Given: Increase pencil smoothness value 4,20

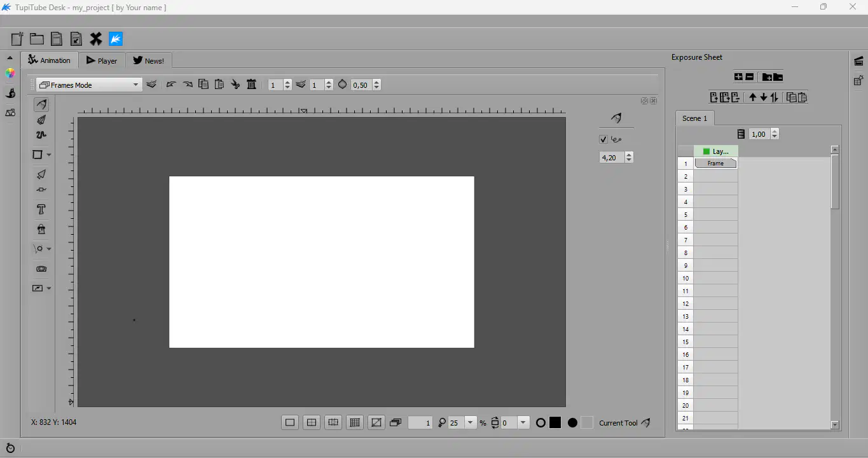Looking at the screenshot, I should point(629,155).
